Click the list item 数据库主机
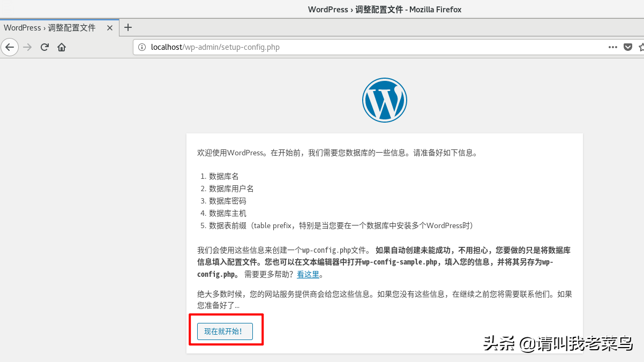This screenshot has height=362, width=644. pos(228,213)
